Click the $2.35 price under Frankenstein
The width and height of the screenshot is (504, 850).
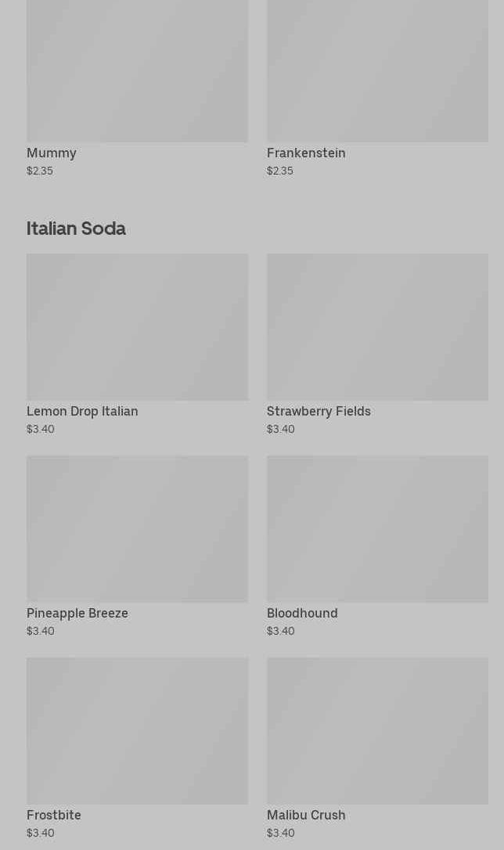pos(280,171)
